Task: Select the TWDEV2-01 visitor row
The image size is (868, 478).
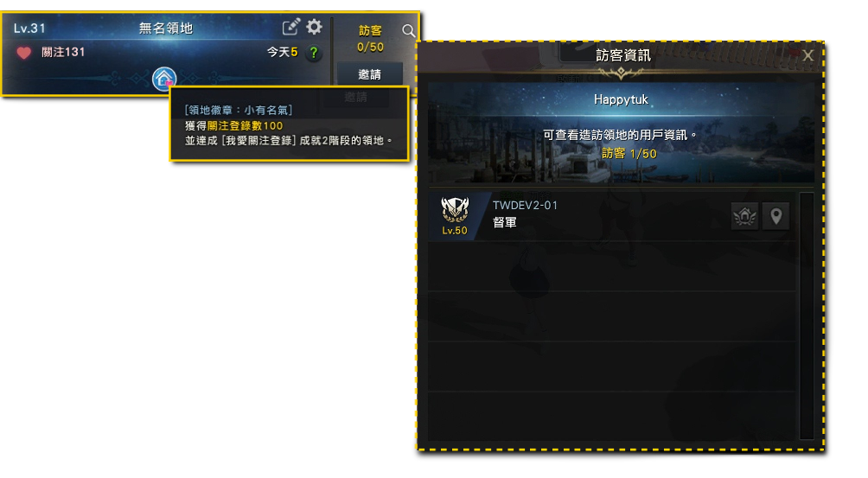Action: (612, 216)
